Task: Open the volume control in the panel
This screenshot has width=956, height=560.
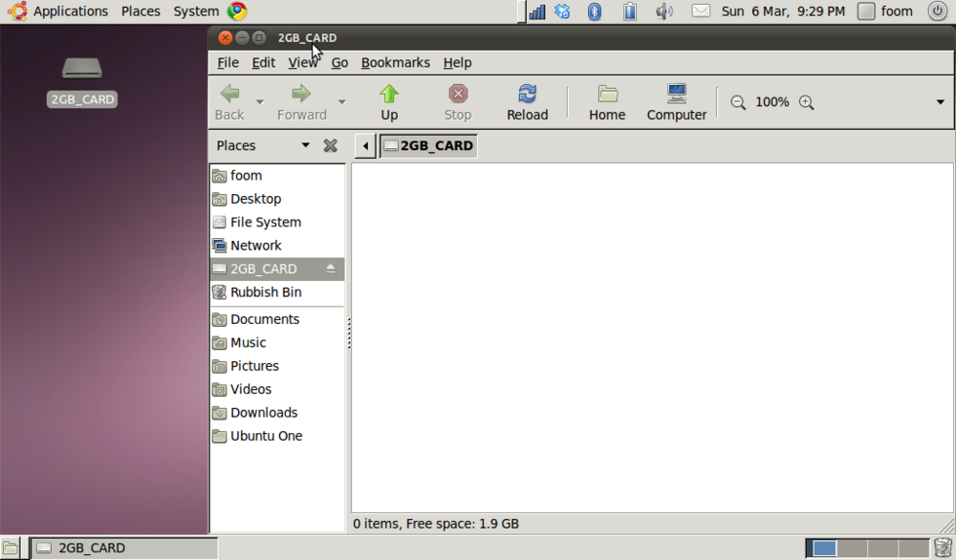Action: [x=664, y=11]
